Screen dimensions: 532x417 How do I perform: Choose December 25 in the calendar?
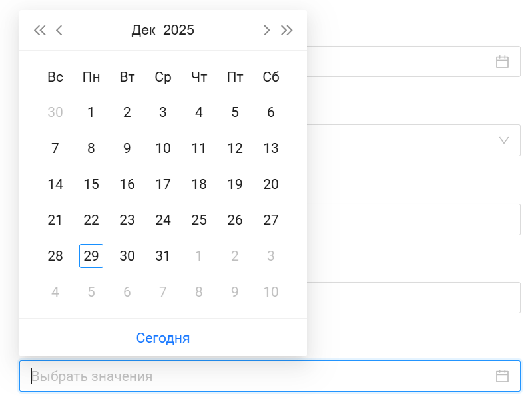click(x=199, y=220)
